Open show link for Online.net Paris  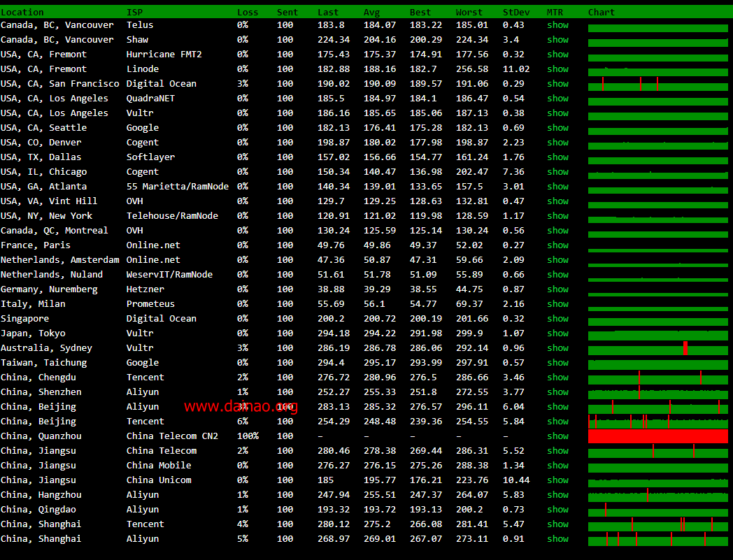pos(557,245)
